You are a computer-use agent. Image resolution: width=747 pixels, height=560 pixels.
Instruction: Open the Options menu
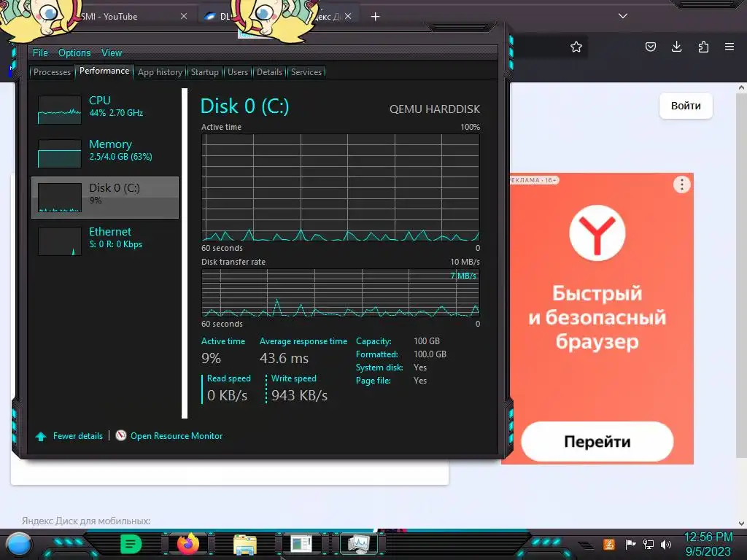[x=74, y=52]
